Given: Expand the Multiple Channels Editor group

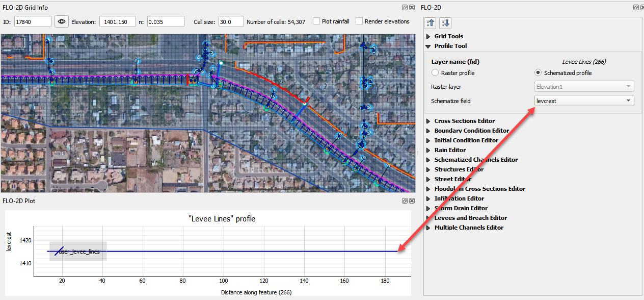Looking at the screenshot, I should click(x=469, y=228).
